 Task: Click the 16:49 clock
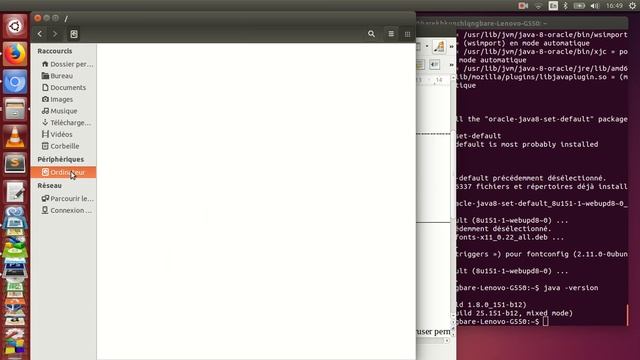[614, 6]
